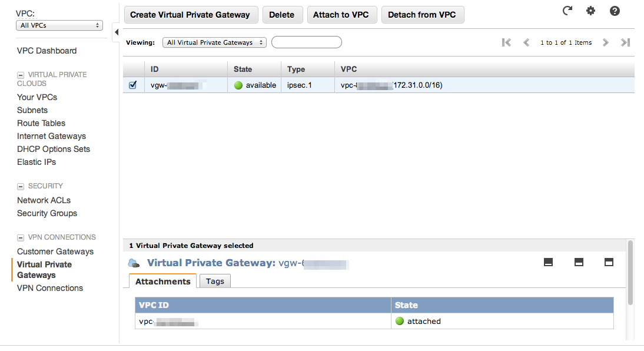This screenshot has height=351, width=644.
Task: Refresh the Virtual Private Gateway list
Action: coord(567,11)
